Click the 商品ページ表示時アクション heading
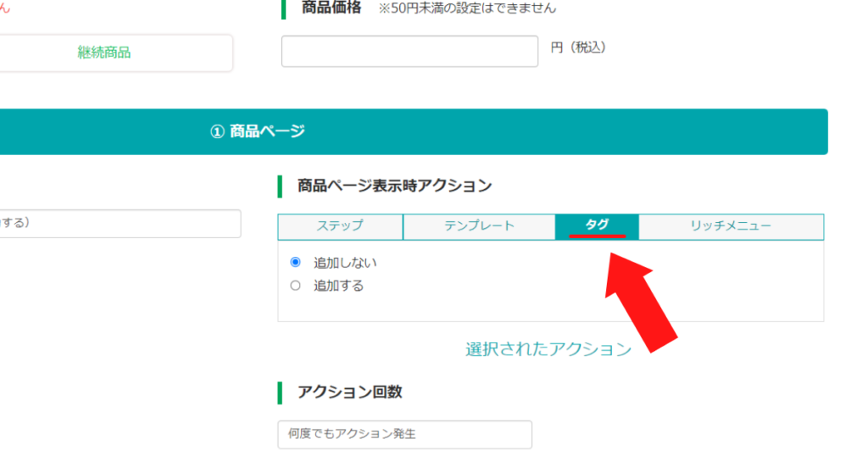Image resolution: width=868 pixels, height=456 pixels. (x=394, y=186)
